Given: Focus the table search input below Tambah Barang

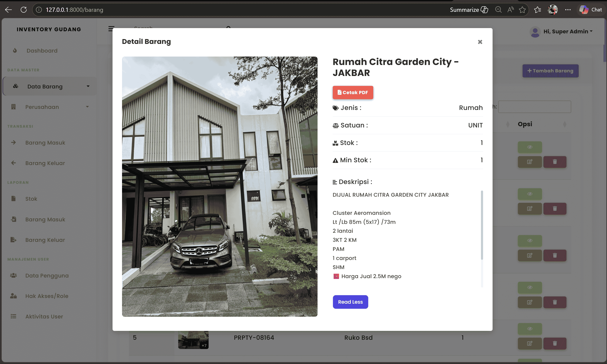Looking at the screenshot, I should [x=534, y=107].
